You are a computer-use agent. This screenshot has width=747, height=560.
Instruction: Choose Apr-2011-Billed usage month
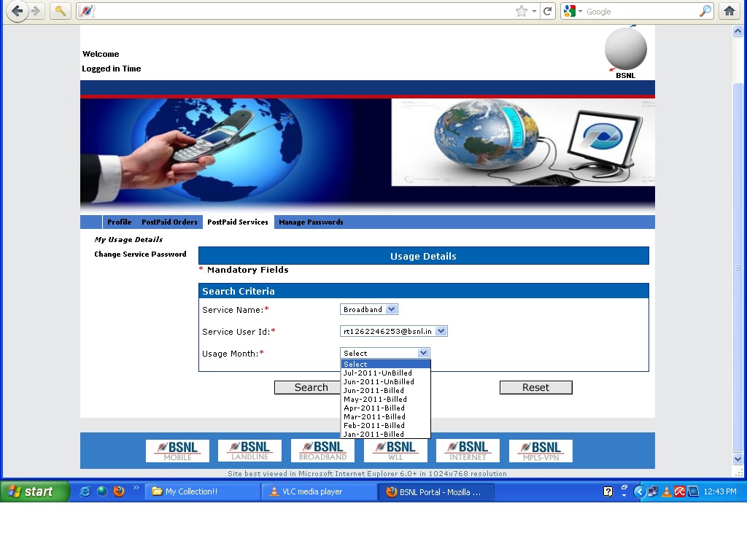tap(386, 408)
